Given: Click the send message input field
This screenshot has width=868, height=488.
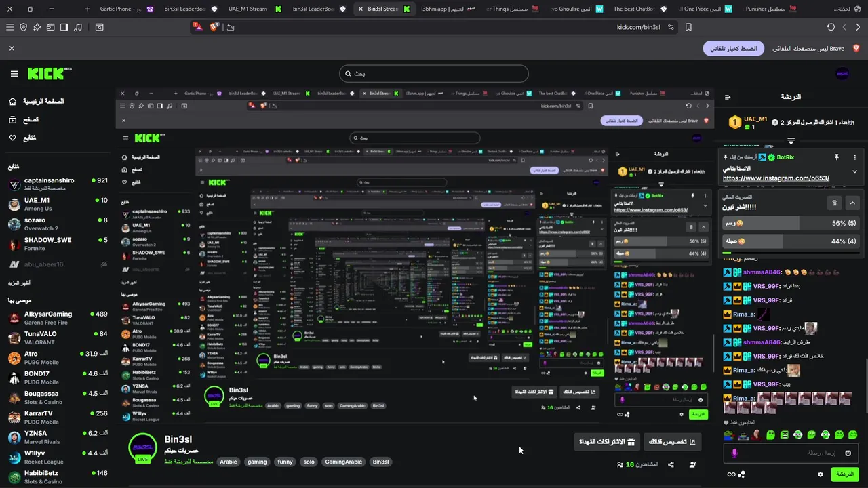Looking at the screenshot, I should click(x=791, y=453).
